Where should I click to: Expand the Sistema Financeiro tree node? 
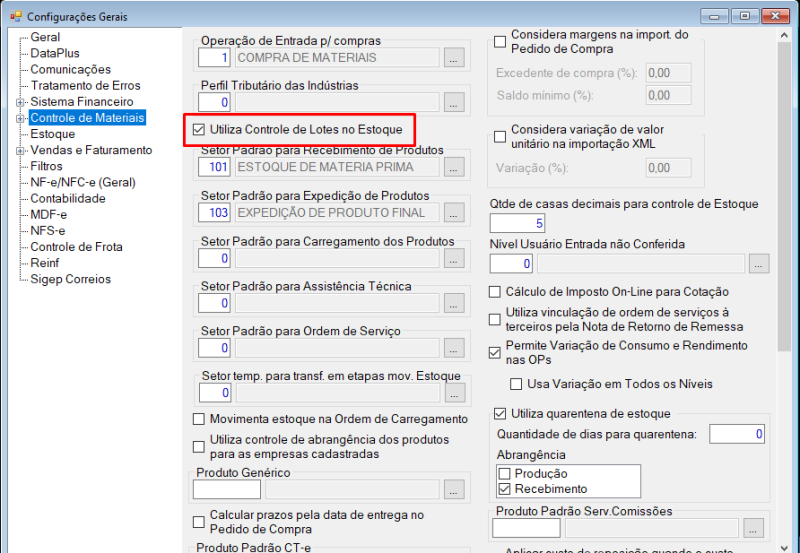click(20, 102)
